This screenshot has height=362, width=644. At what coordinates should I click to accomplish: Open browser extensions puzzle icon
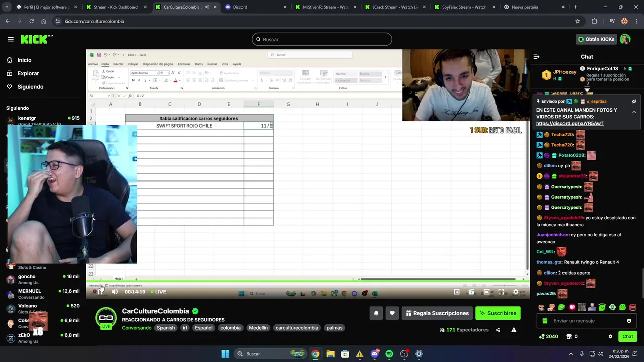tap(595, 21)
